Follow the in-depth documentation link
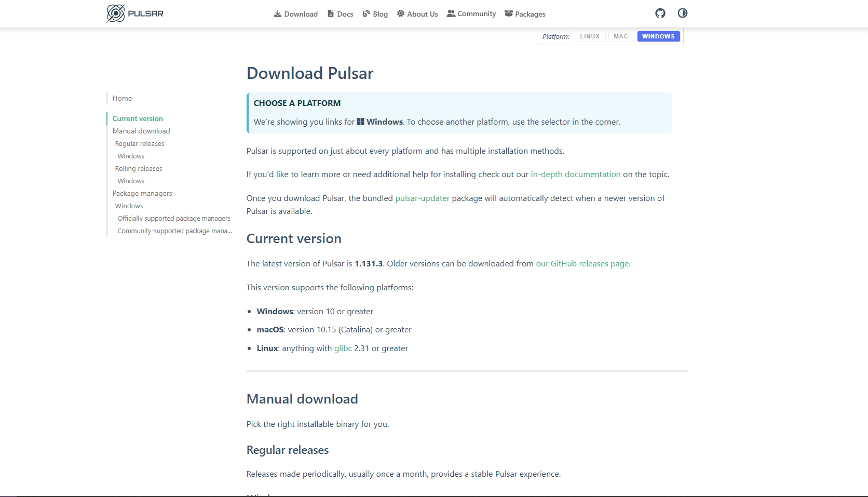Screen dimensions: 868x497 pos(575,174)
